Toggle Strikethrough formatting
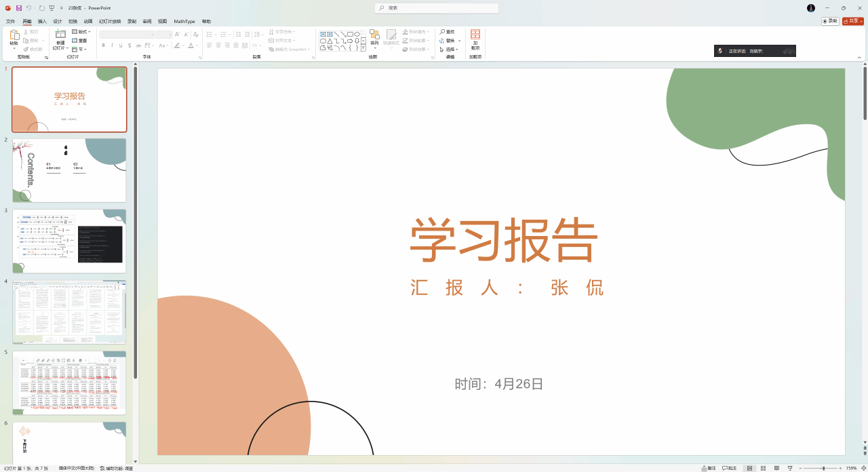The width and height of the screenshot is (868, 472). click(x=138, y=45)
